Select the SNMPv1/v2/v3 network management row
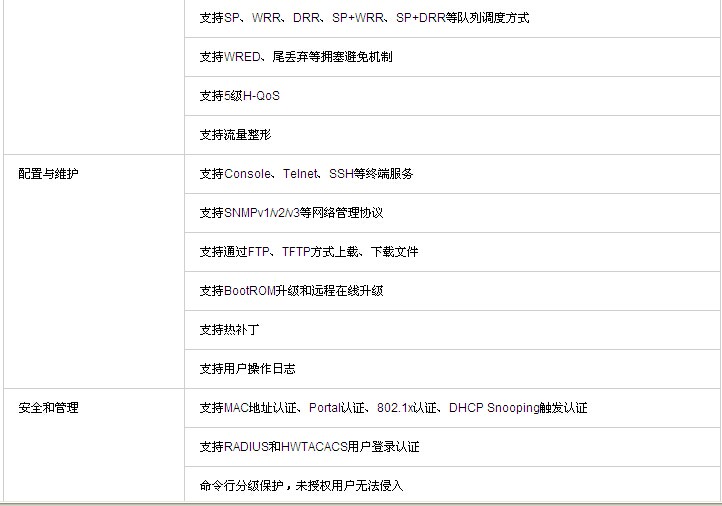This screenshot has height=506, width=722. click(x=291, y=213)
